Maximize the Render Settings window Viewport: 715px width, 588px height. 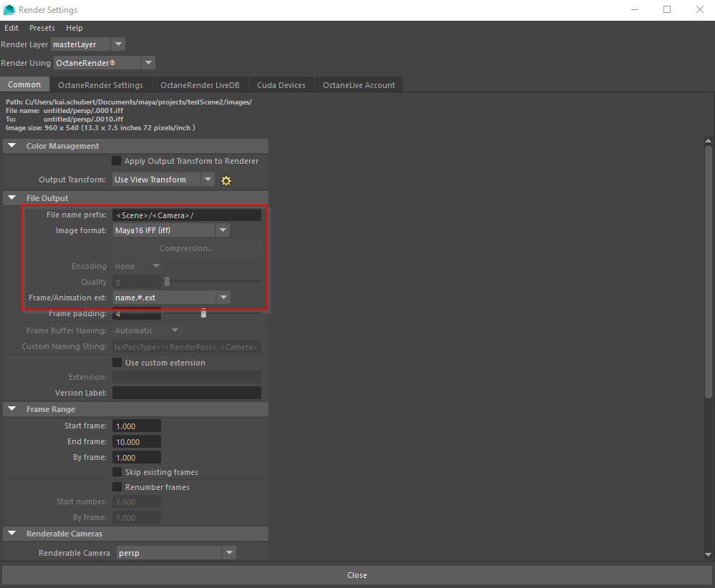(667, 9)
